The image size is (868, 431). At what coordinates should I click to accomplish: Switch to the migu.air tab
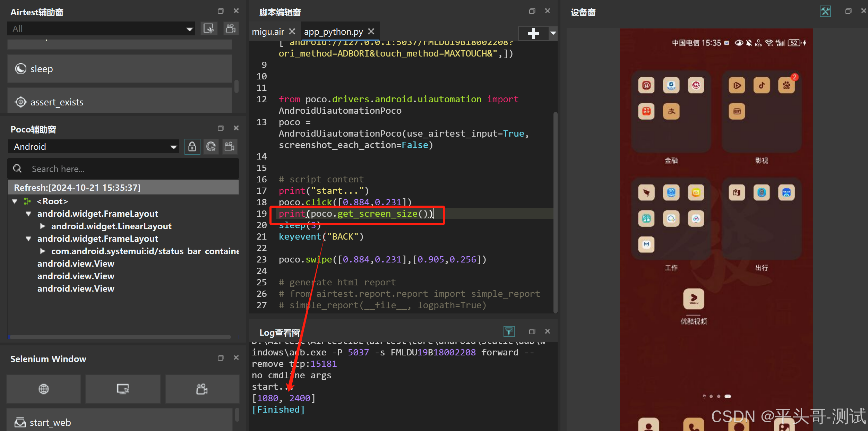[x=268, y=32]
